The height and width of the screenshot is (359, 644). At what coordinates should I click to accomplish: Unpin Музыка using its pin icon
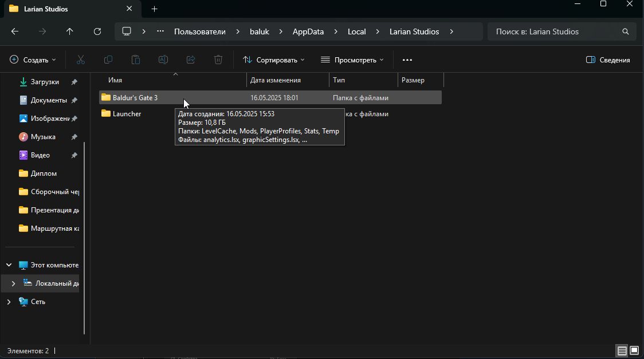(x=74, y=137)
